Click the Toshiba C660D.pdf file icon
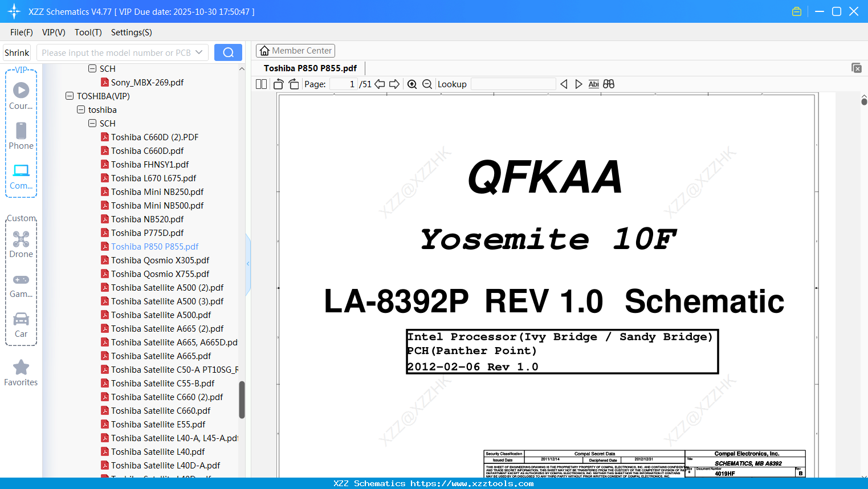Screen dimensions: 868x489 tap(105, 150)
